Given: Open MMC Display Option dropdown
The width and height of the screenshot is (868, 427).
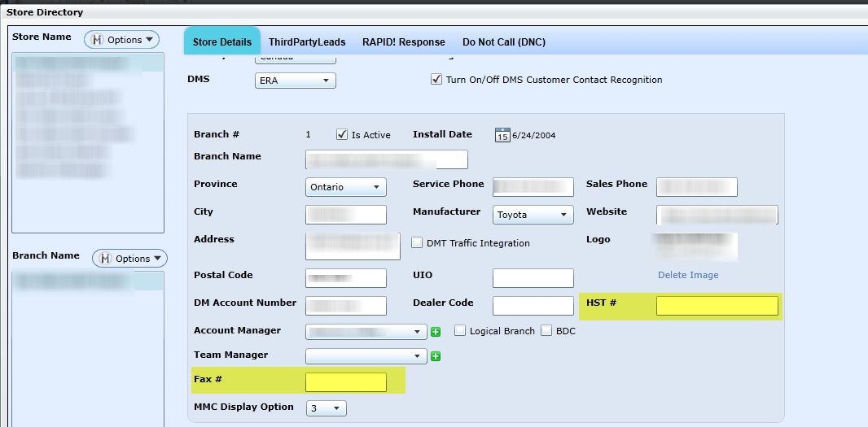Looking at the screenshot, I should (x=327, y=408).
